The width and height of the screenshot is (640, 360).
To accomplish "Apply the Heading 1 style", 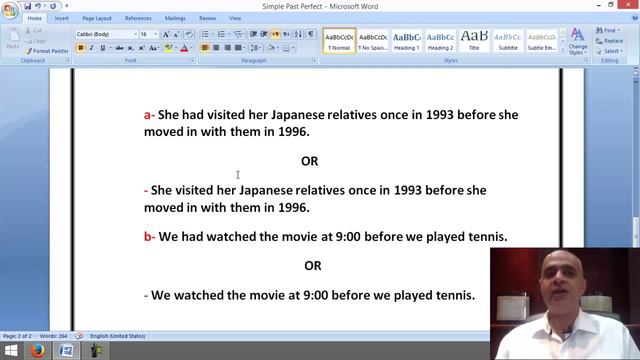I will click(407, 41).
